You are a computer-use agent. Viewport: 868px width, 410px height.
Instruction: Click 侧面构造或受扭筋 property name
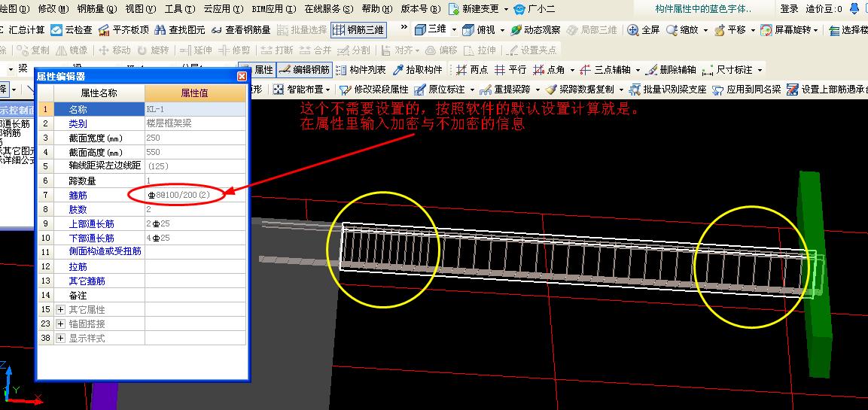click(105, 252)
